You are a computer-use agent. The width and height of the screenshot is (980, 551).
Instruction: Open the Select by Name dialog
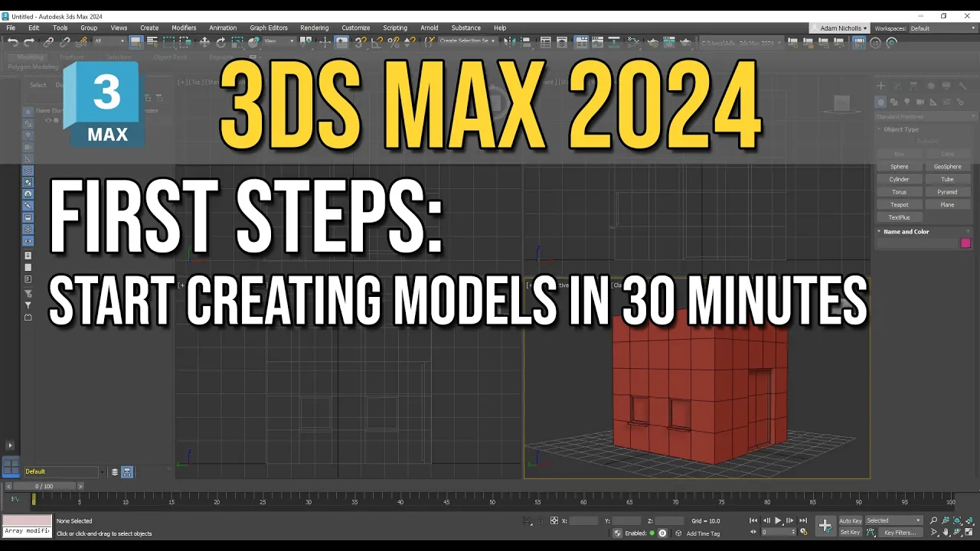pos(152,42)
